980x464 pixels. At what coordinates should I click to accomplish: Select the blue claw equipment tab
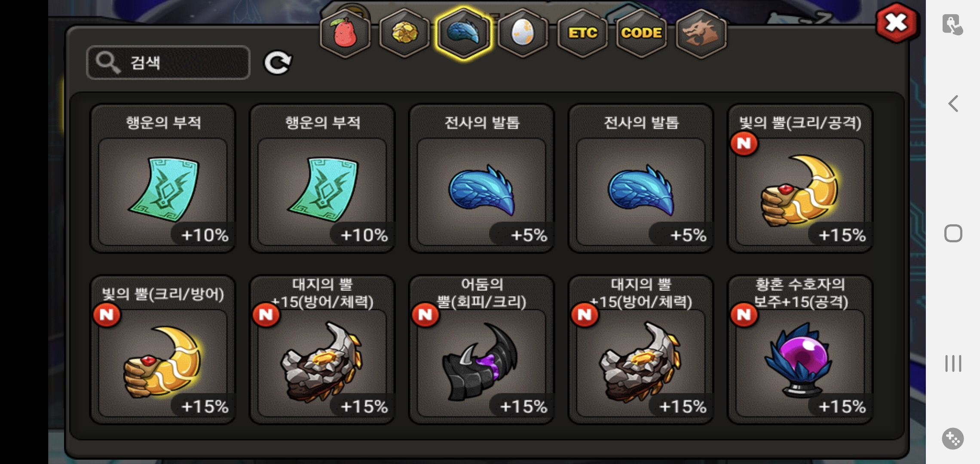pos(463,33)
